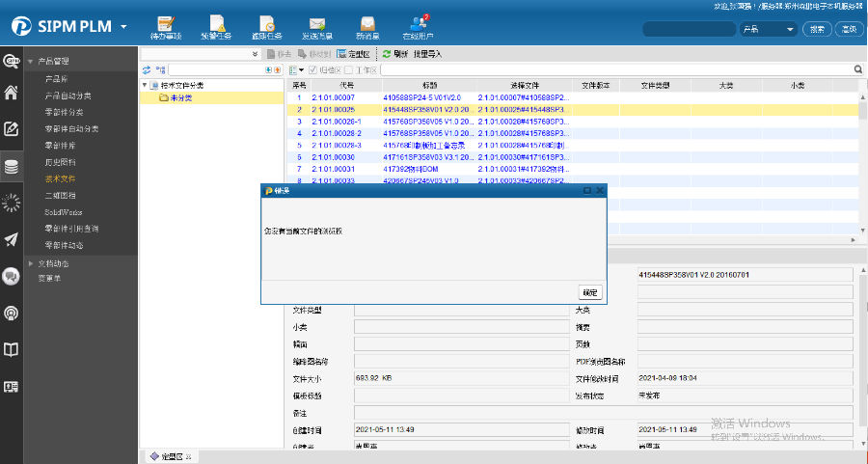868x464 pixels.
Task: Select 产品库 in the sidebar menu
Action: 57,78
